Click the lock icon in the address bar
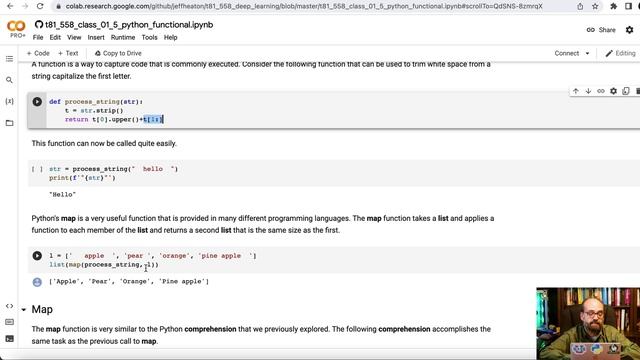640x360 pixels. (59, 7)
